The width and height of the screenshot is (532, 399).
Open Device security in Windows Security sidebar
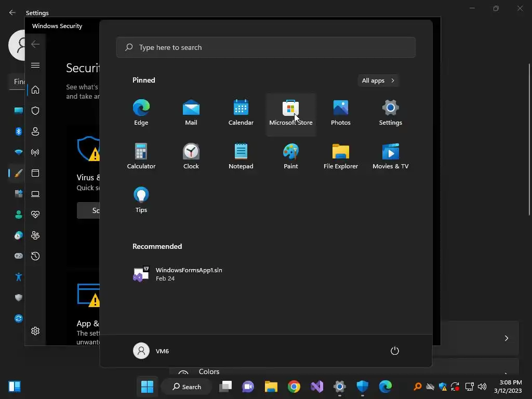tap(35, 194)
